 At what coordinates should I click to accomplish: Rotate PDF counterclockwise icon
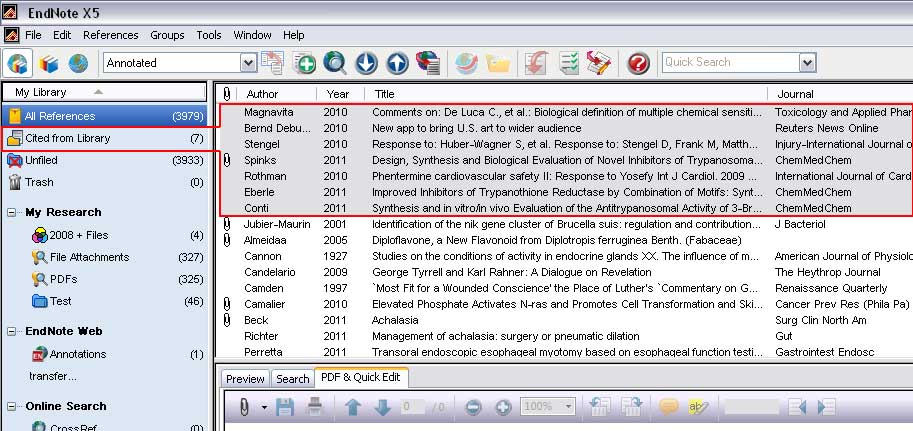coord(600,407)
